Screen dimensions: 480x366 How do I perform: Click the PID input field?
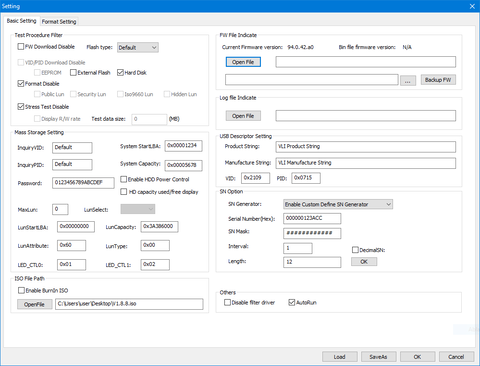(x=306, y=178)
